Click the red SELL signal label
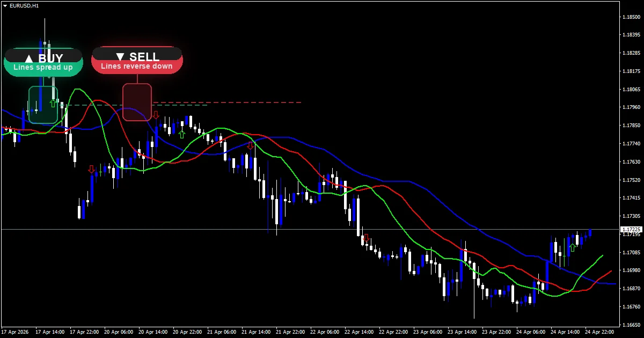The height and width of the screenshot is (338, 644). 137,60
